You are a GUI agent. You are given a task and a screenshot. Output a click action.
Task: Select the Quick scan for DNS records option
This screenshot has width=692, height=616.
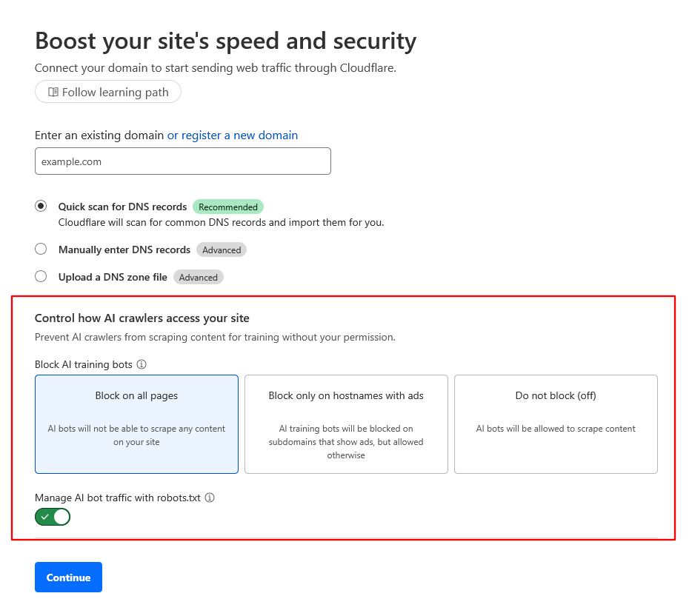41,206
